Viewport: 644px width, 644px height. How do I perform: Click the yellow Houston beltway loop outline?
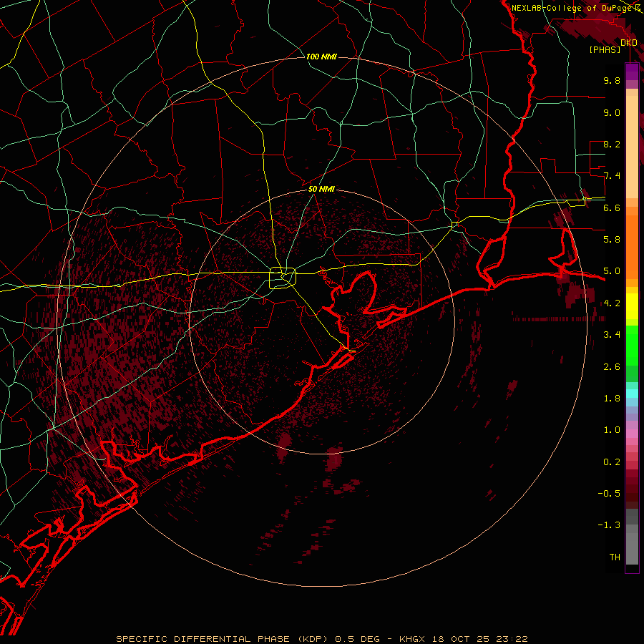coord(283,278)
